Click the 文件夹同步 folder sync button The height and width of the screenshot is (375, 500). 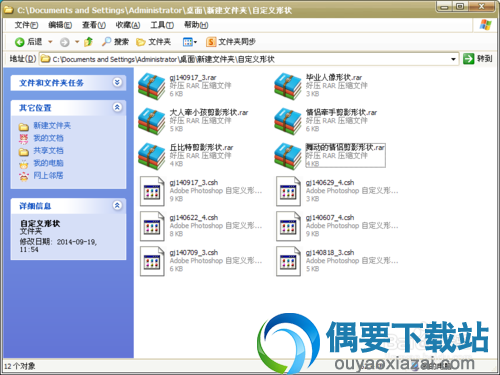click(231, 42)
